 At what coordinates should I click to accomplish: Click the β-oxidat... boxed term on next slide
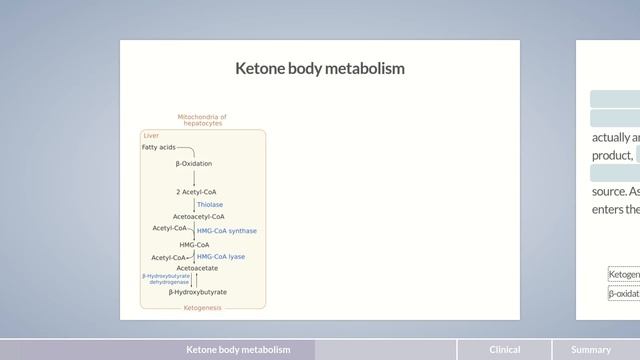(x=624, y=293)
